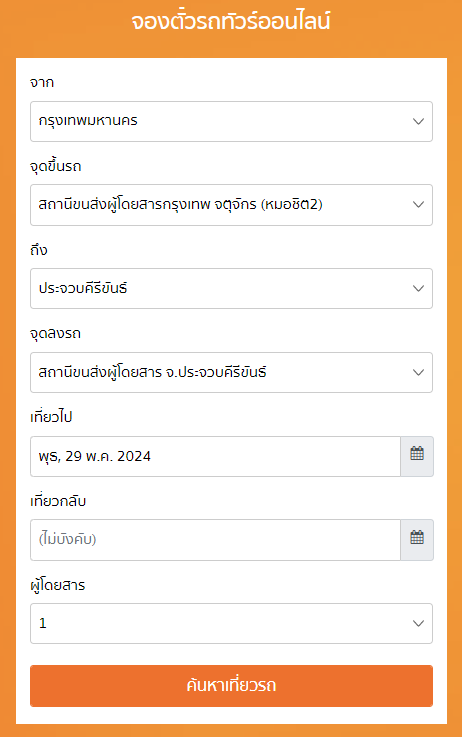Open the ถึง destination province dropdown
Image resolution: width=462 pixels, height=737 pixels.
point(231,289)
